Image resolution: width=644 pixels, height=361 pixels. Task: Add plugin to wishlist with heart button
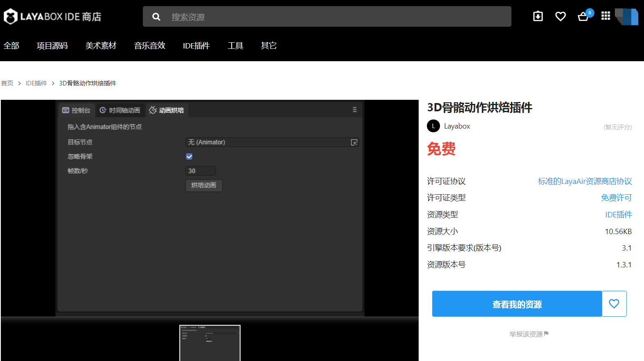pyautogui.click(x=614, y=304)
